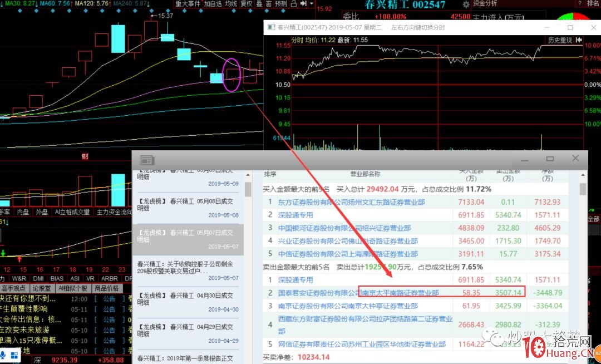Open the 关于收购控股子公司剩余20%股权 announcement item
This screenshot has height=364, width=601.
[x=188, y=270]
